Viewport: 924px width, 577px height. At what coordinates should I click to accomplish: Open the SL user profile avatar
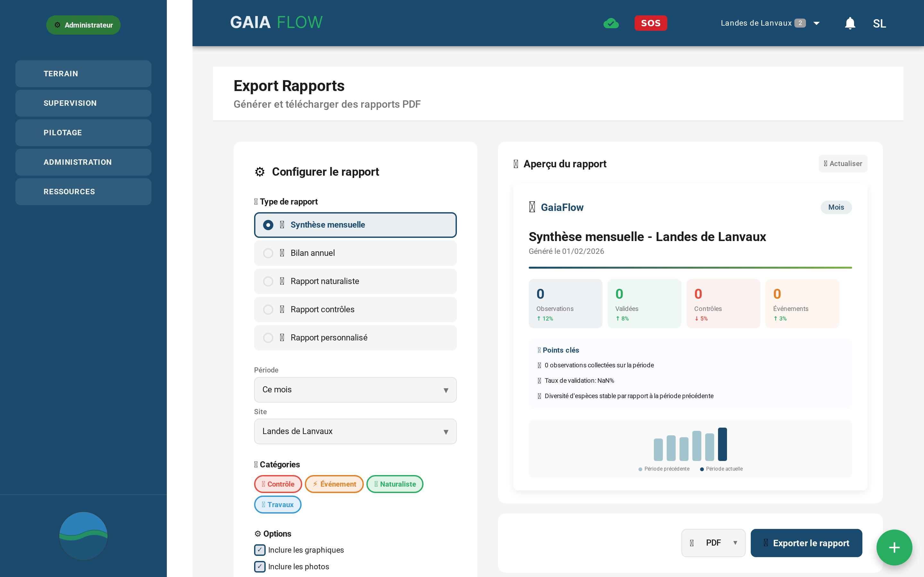click(x=880, y=23)
